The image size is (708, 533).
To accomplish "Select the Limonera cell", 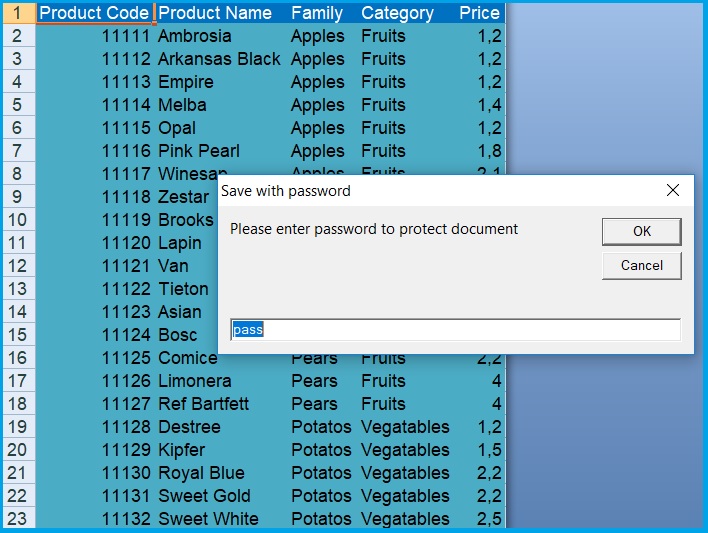I will point(195,381).
